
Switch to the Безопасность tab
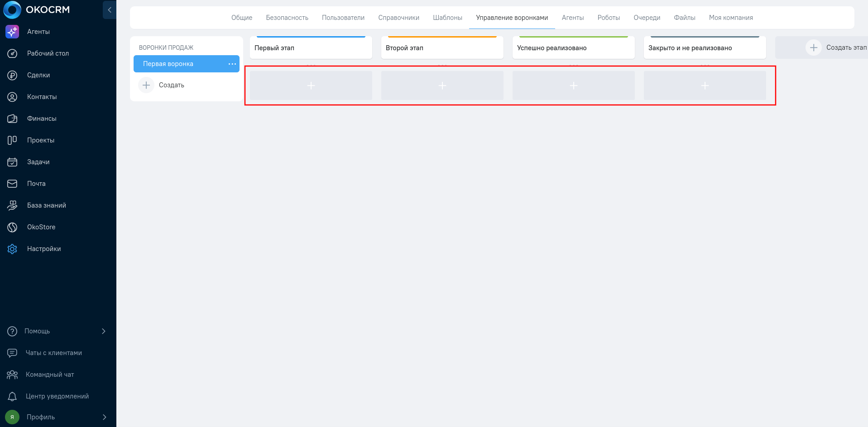[x=287, y=18]
